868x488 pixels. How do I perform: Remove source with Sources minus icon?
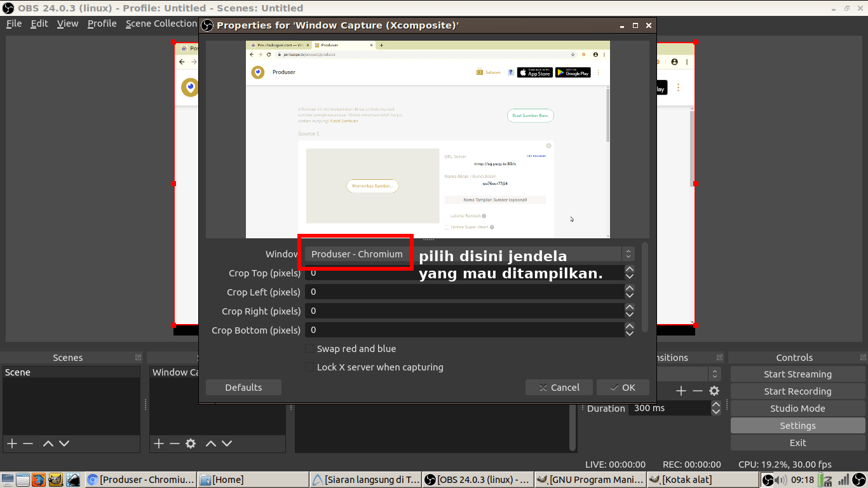(175, 444)
